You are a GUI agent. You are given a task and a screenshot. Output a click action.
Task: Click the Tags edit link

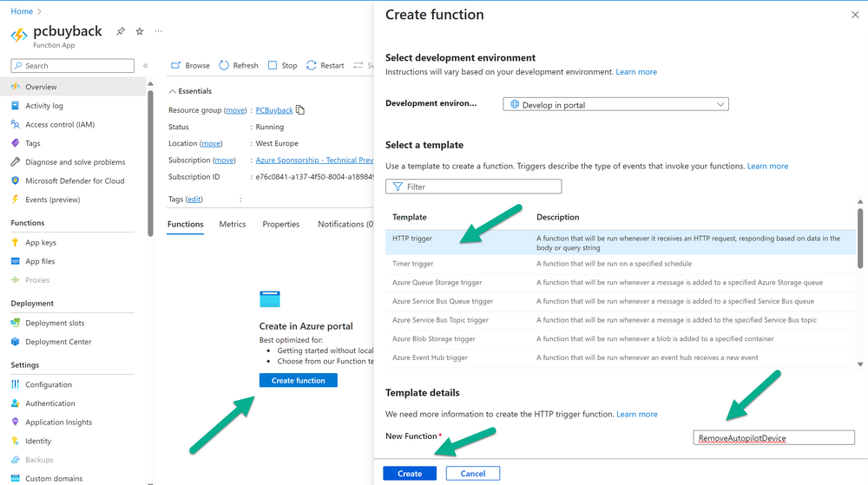click(x=194, y=199)
